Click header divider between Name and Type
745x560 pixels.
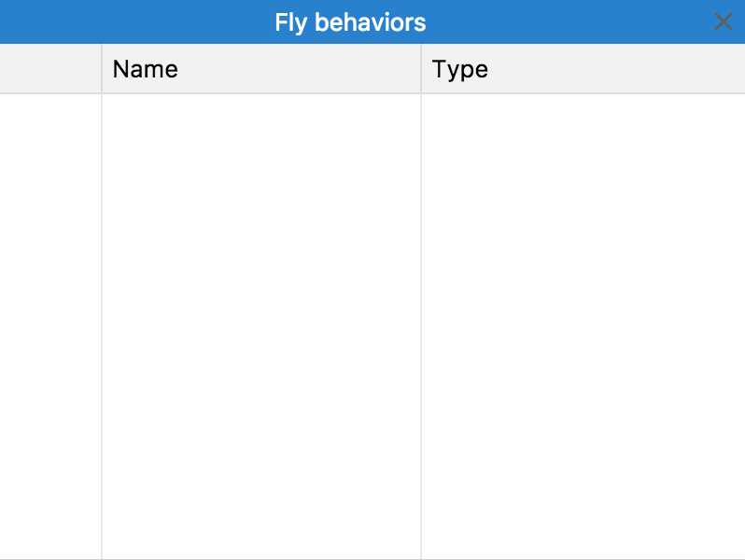[421, 69]
